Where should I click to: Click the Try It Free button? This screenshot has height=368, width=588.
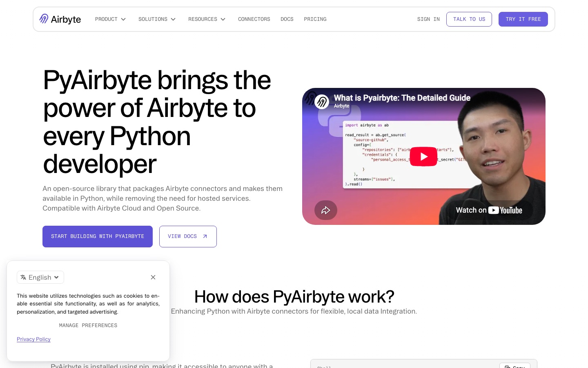click(x=523, y=19)
